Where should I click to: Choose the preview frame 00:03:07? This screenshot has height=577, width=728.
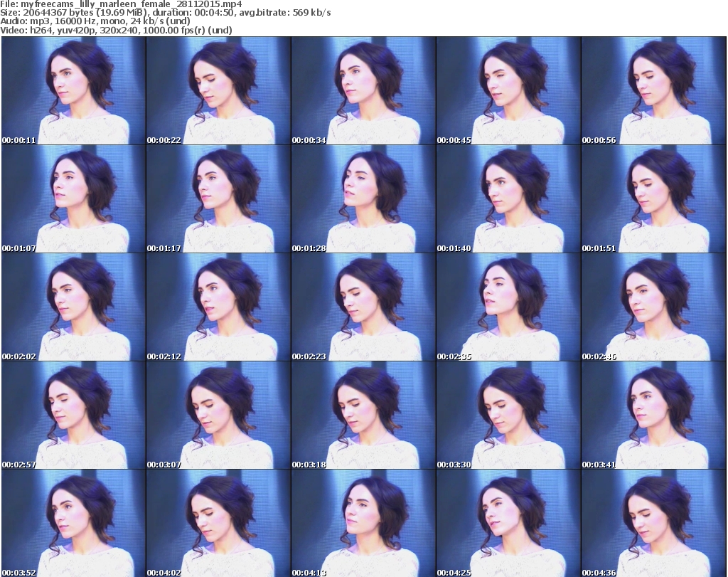219,415
